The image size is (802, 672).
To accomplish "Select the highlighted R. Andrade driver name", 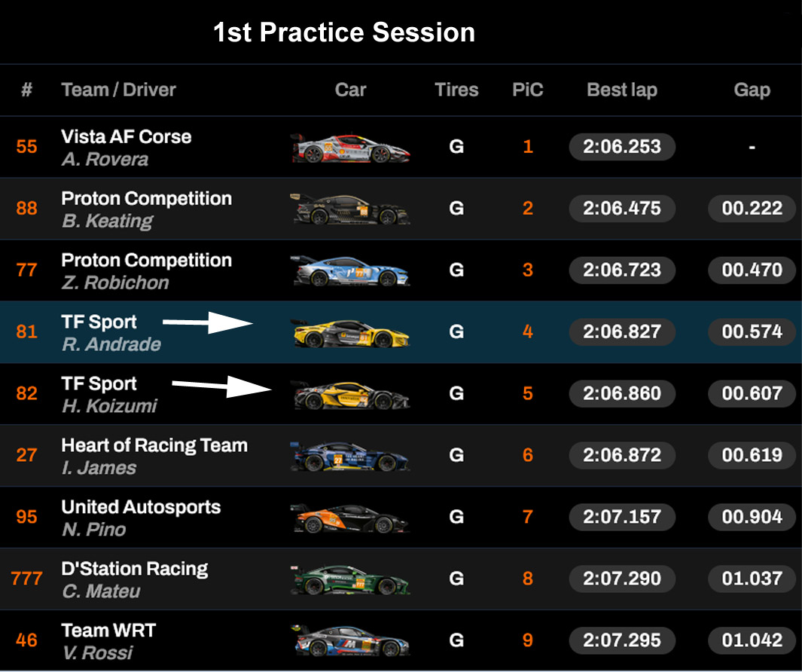I will [x=111, y=344].
